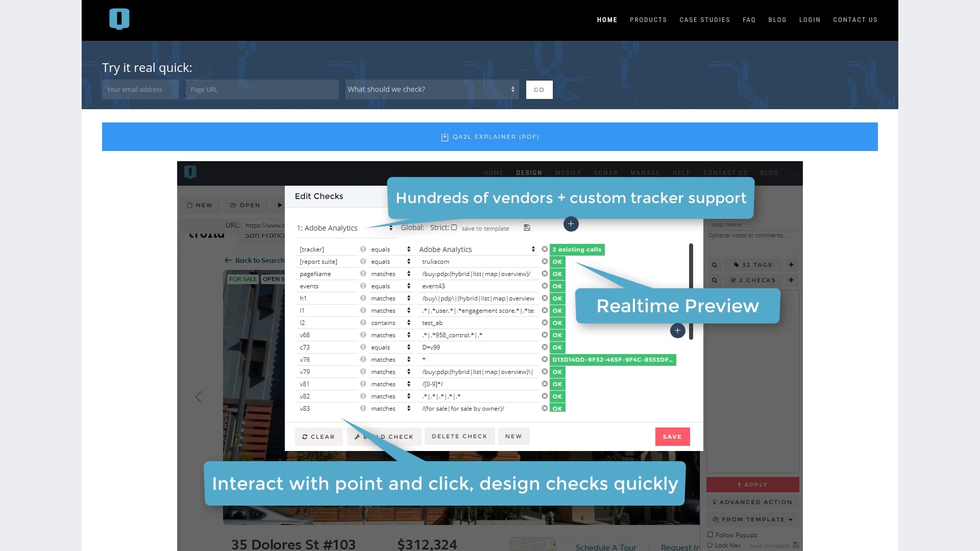Click the ADVANCED ACTION button

coord(753,502)
